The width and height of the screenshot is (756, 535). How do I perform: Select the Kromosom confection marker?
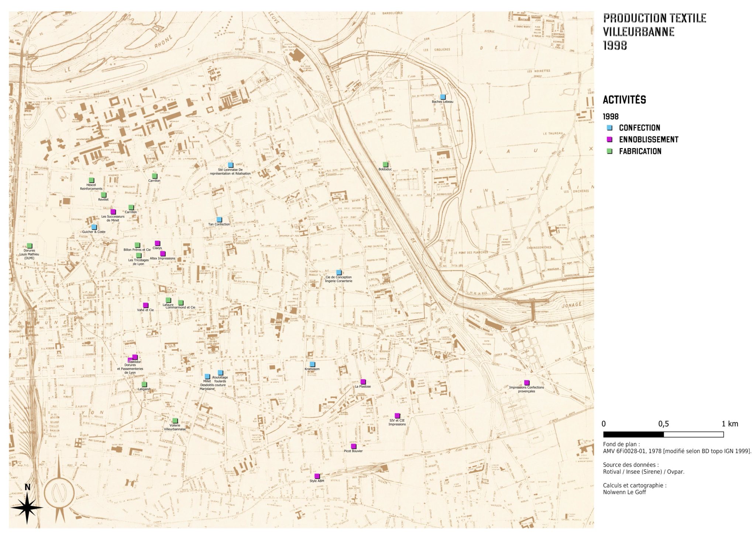coord(312,364)
